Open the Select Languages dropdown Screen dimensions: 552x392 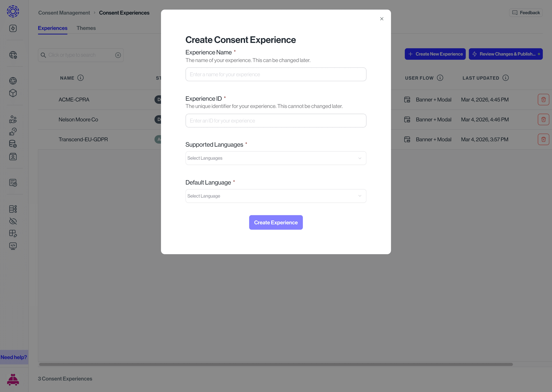point(276,158)
